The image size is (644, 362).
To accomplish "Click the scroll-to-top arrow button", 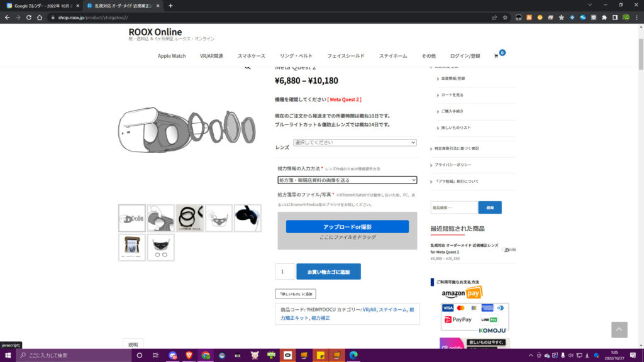I will coord(619,329).
